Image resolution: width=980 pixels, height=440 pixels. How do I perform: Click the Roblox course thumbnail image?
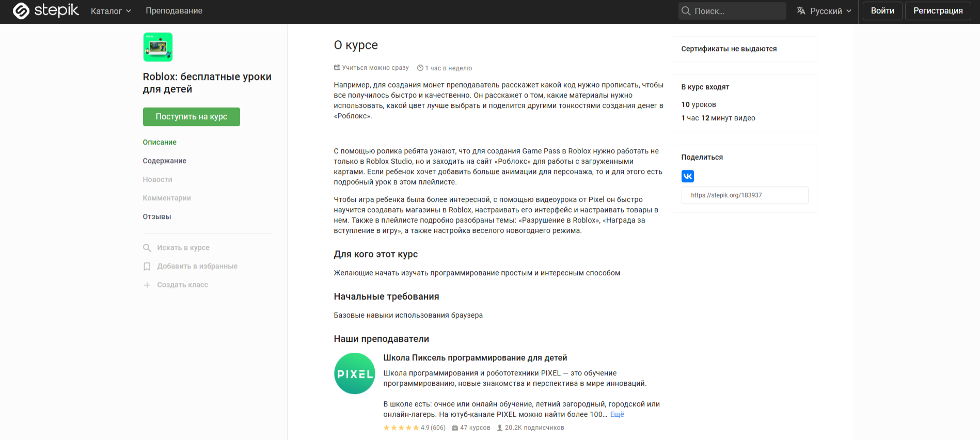pyautogui.click(x=158, y=47)
